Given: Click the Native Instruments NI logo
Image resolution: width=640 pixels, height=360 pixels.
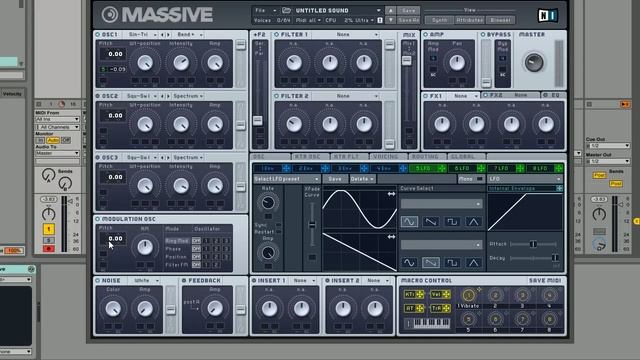Looking at the screenshot, I should click(x=548, y=16).
